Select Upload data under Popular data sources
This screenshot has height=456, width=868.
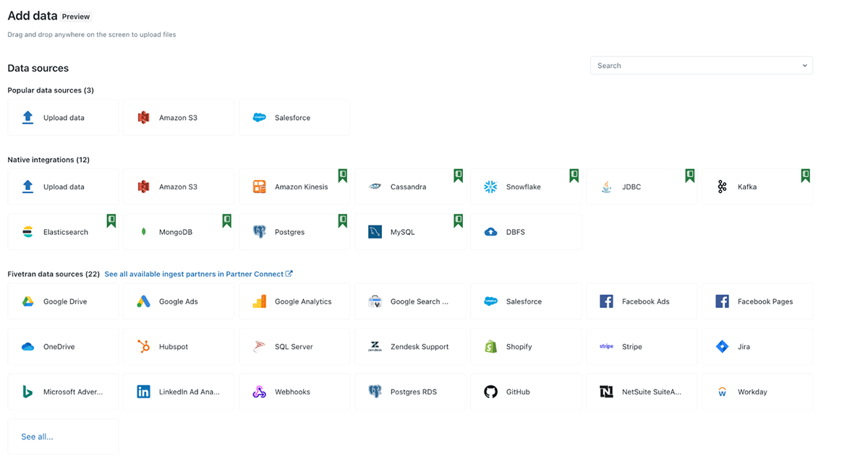pyautogui.click(x=63, y=118)
